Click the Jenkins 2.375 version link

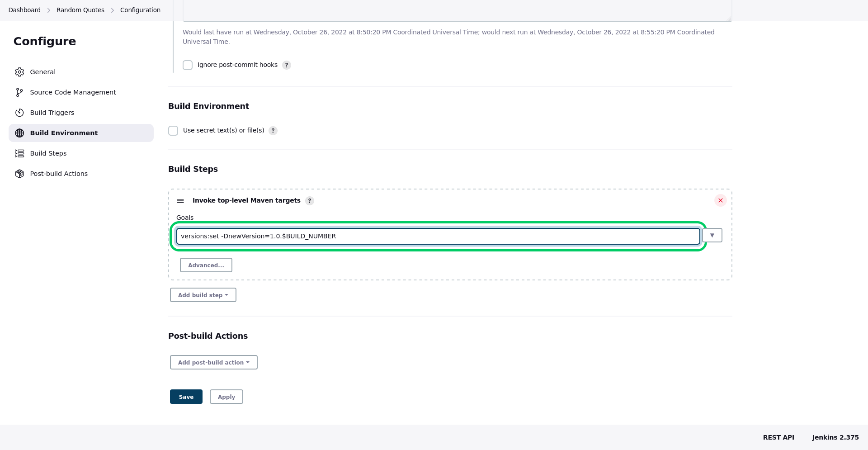click(835, 437)
